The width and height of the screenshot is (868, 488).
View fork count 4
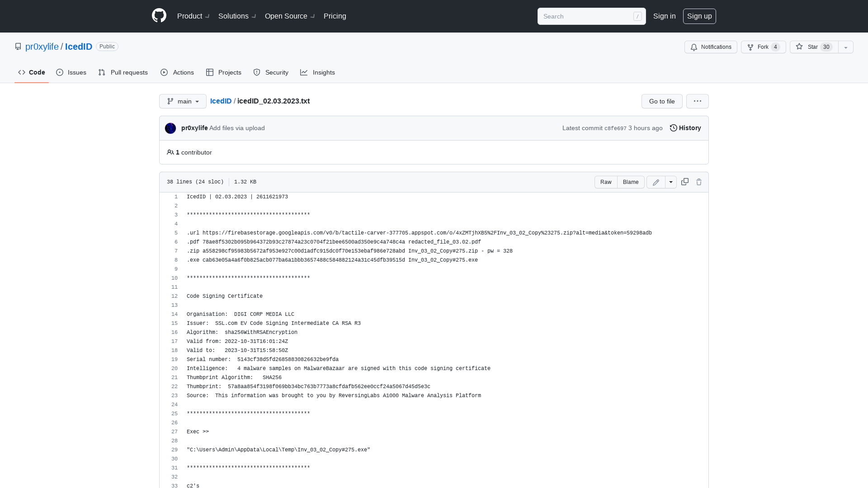776,47
